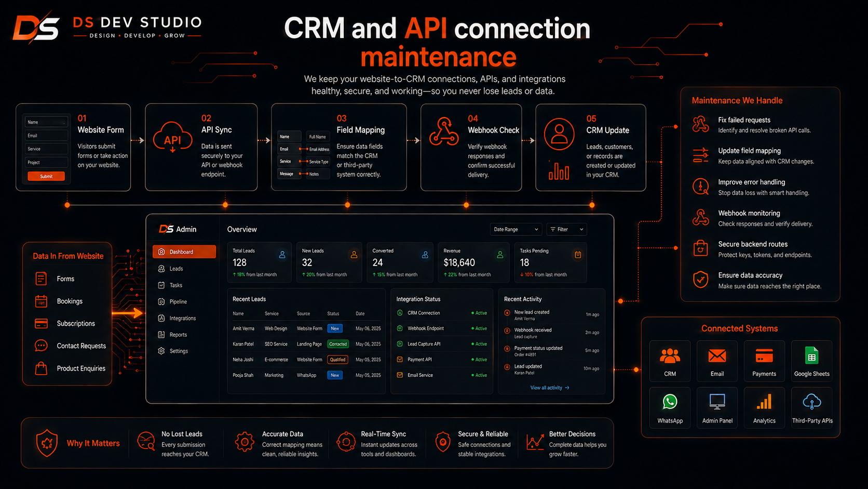Click the Subscriptions card icon

point(41,323)
